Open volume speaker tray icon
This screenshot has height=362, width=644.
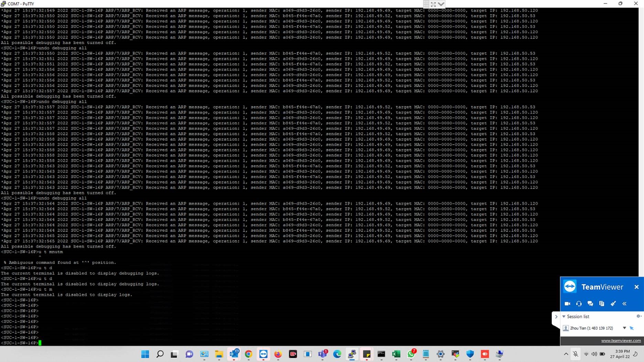pyautogui.click(x=594, y=354)
